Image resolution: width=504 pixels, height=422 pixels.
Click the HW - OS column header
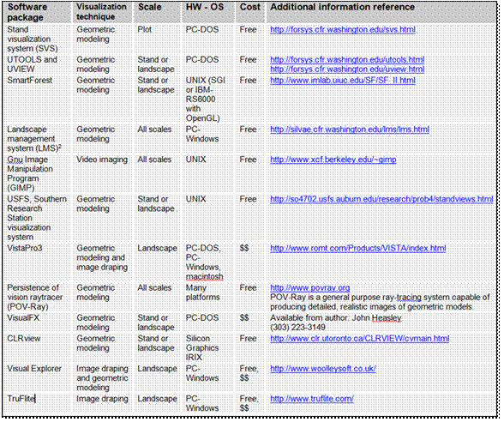(204, 7)
